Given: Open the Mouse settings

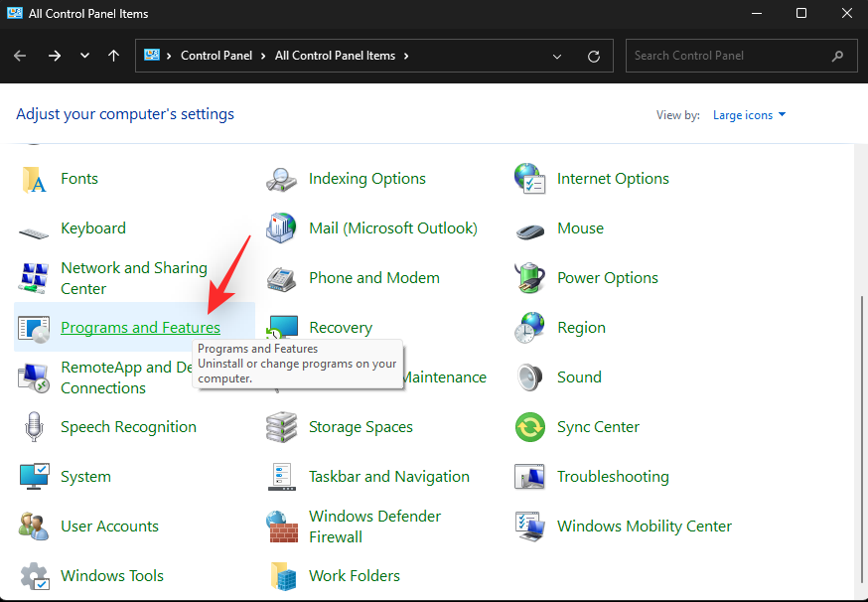Looking at the screenshot, I should (x=580, y=228).
